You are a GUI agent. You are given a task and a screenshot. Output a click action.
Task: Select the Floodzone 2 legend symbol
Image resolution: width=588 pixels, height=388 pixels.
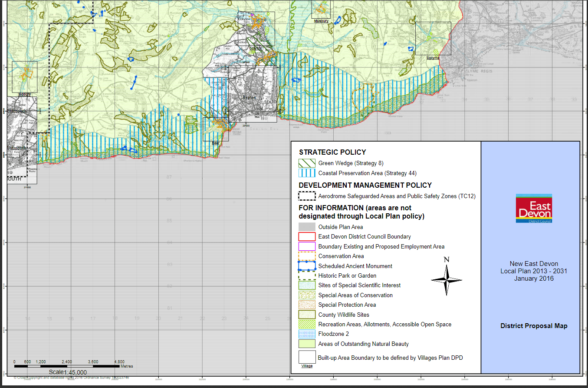307,334
